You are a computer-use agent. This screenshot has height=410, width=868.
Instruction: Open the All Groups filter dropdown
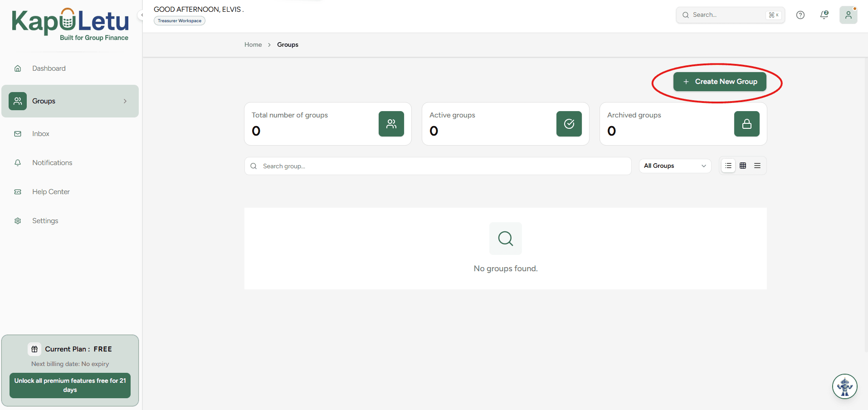[675, 166]
